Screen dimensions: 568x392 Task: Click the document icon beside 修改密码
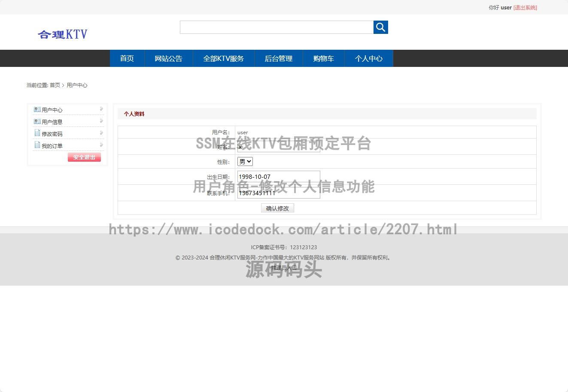click(37, 133)
